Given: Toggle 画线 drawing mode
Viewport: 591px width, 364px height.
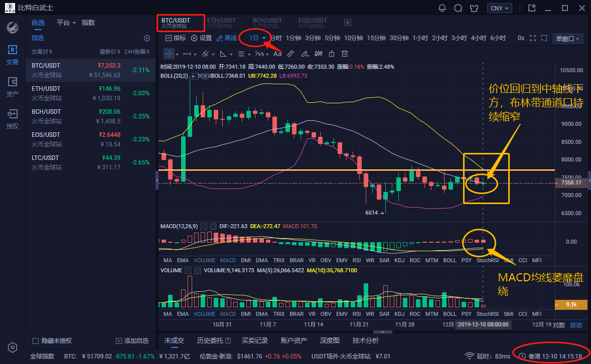Looking at the screenshot, I should (227, 38).
